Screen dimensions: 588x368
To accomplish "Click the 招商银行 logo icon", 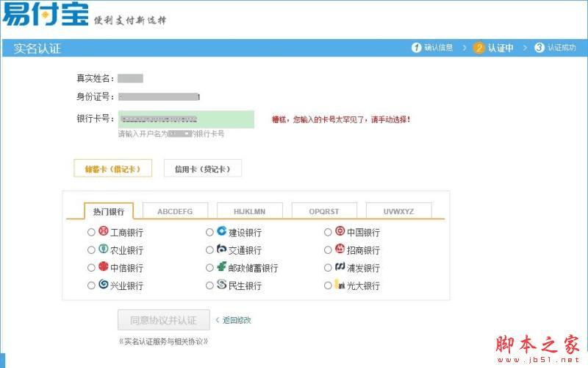I will 340,250.
